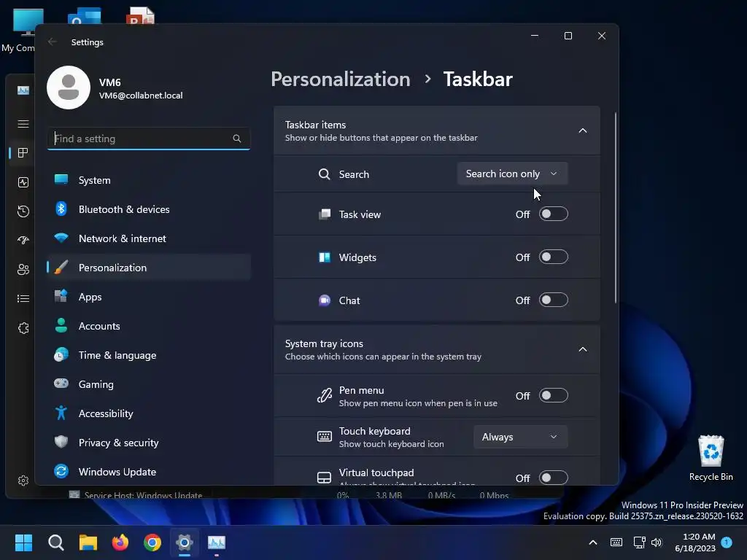This screenshot has width=747, height=560.
Task: Click VM6 user profile avatar
Action: click(x=69, y=87)
